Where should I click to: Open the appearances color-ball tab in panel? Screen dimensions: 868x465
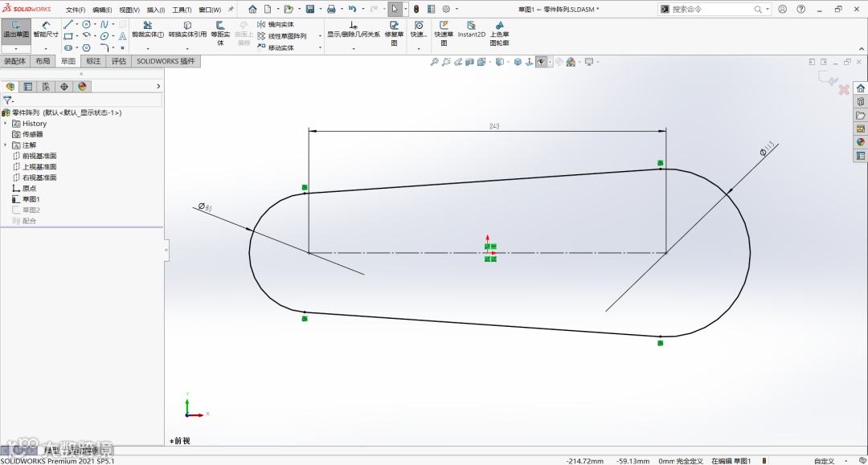pyautogui.click(x=83, y=86)
